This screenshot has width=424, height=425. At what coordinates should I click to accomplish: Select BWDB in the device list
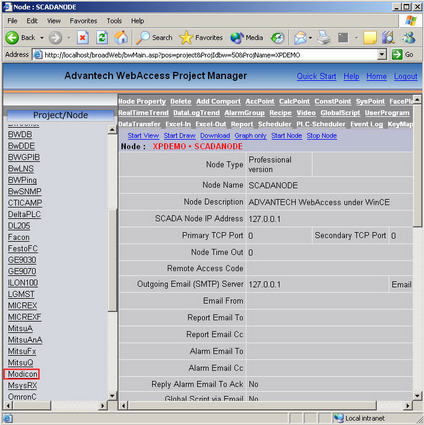coord(20,135)
